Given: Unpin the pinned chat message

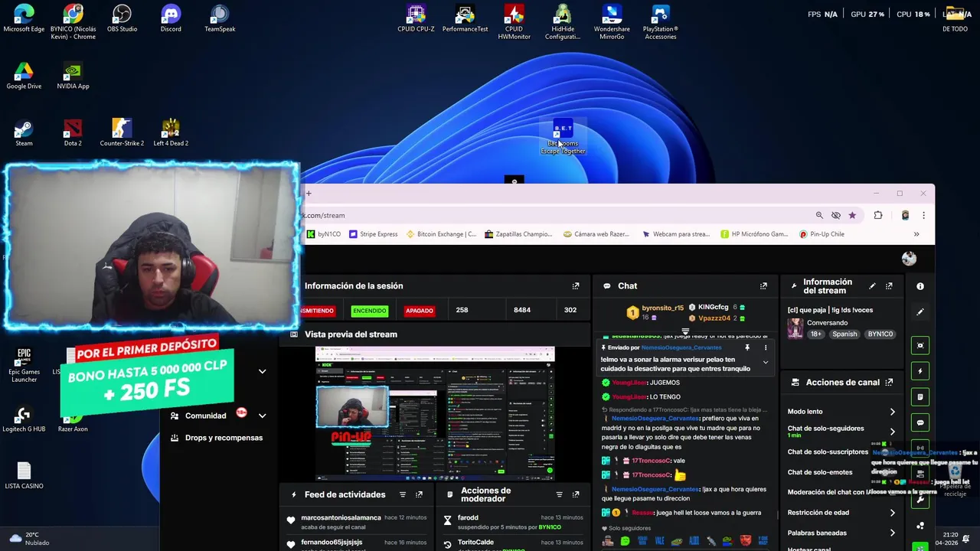Looking at the screenshot, I should coord(746,348).
